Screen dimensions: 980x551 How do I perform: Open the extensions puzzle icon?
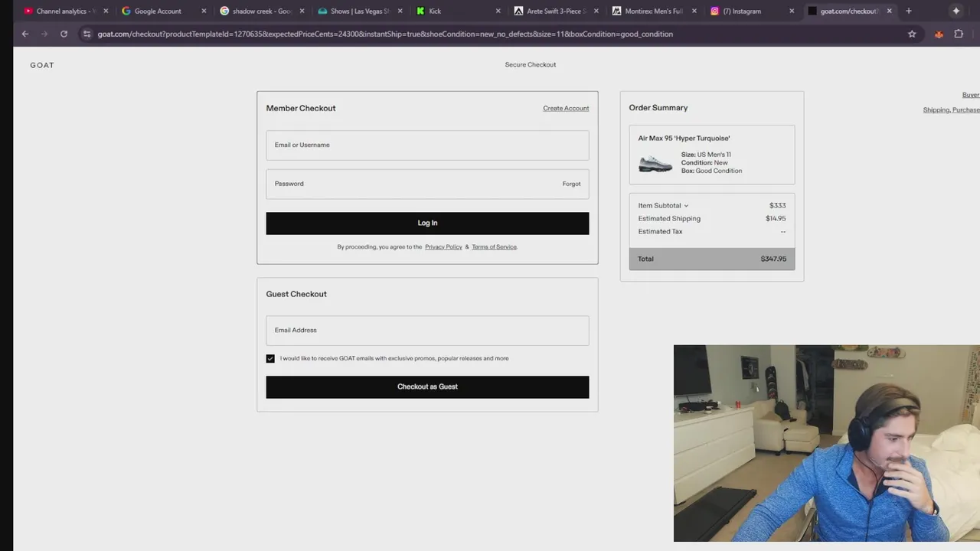[x=959, y=34]
